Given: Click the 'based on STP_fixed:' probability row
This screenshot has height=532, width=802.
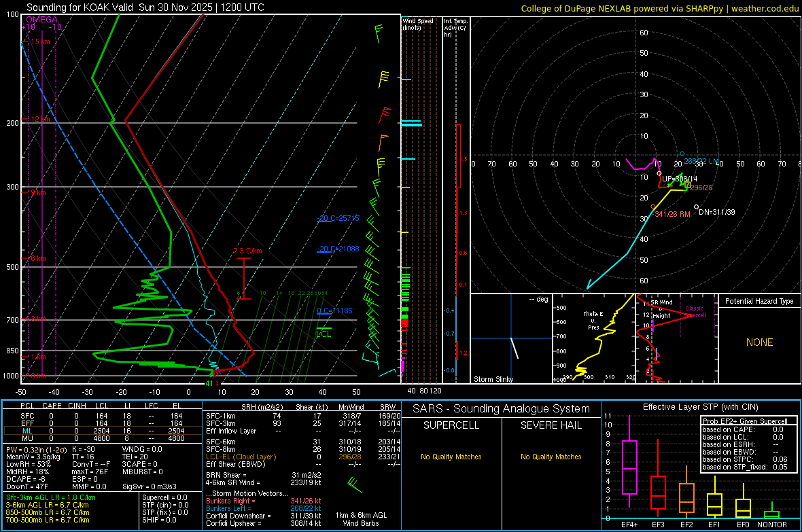Looking at the screenshot, I should tap(745, 467).
